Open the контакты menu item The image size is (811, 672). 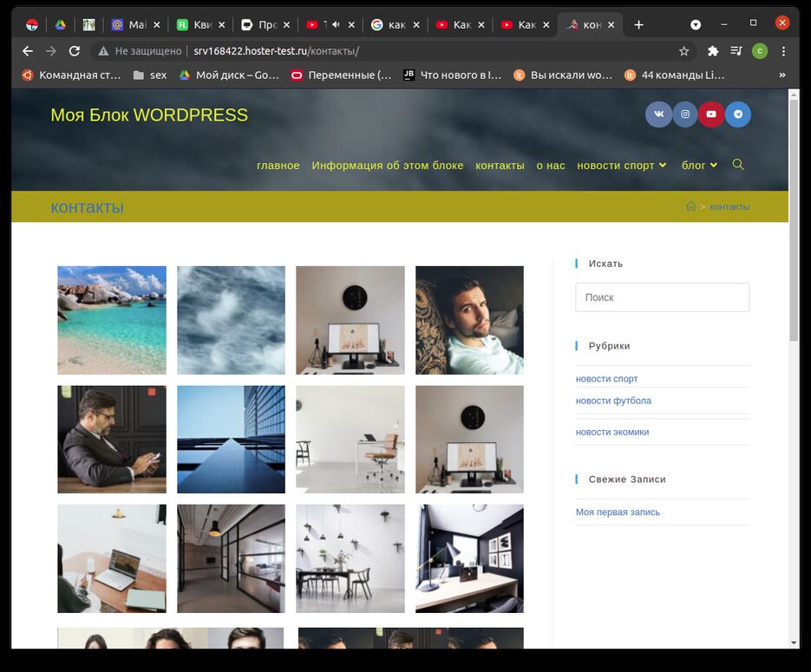(500, 166)
